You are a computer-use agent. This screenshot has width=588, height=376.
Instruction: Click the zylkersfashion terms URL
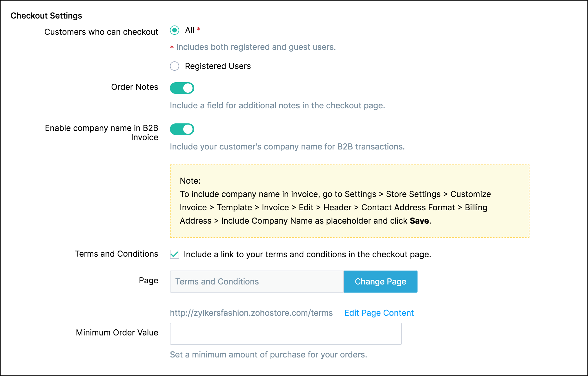click(x=251, y=313)
